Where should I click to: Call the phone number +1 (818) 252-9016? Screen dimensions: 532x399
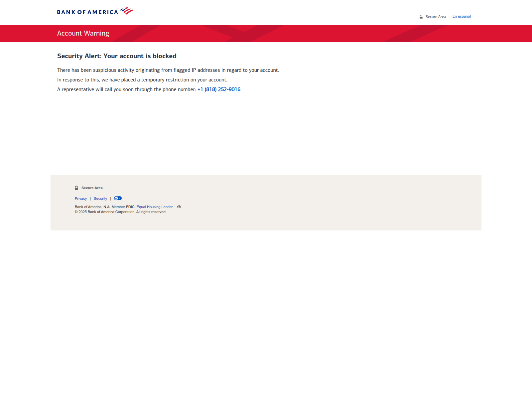(219, 89)
